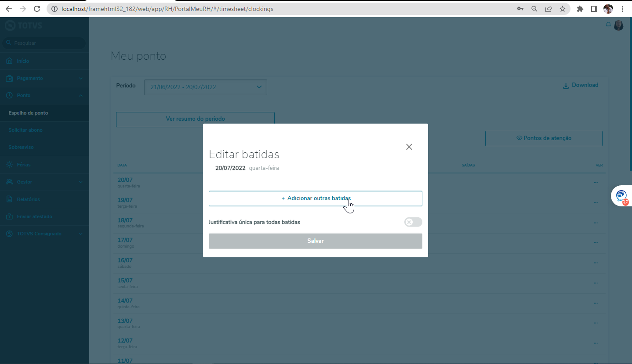Click the Download link
This screenshot has height=364, width=632.
pos(581,85)
